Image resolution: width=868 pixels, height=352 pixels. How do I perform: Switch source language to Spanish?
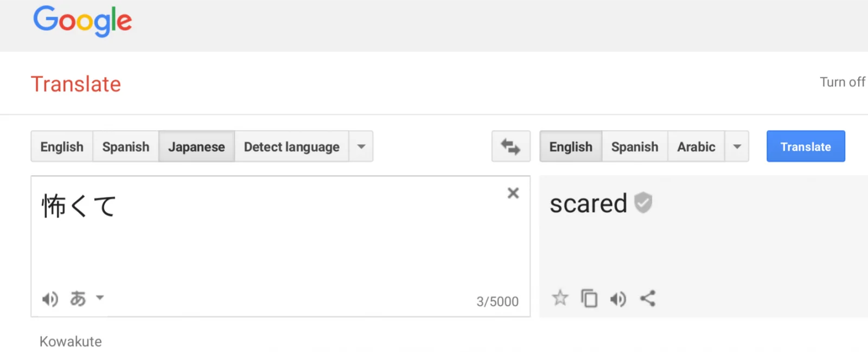click(x=126, y=146)
